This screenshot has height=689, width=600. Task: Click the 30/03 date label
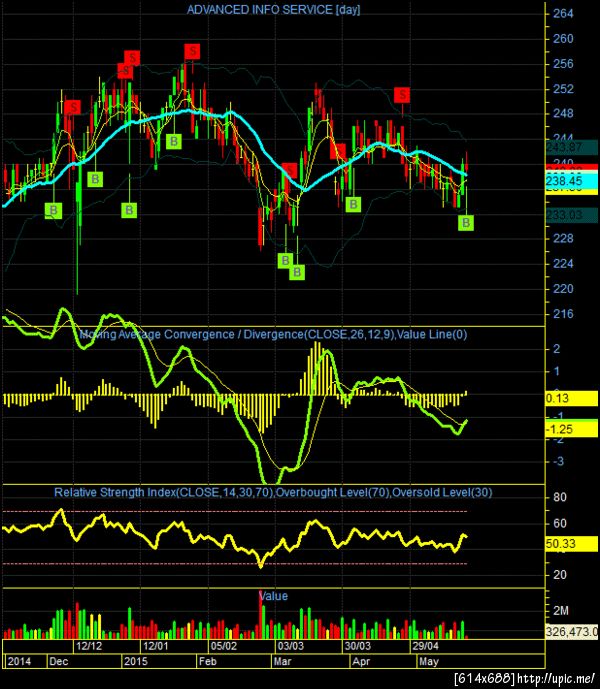coord(357,646)
